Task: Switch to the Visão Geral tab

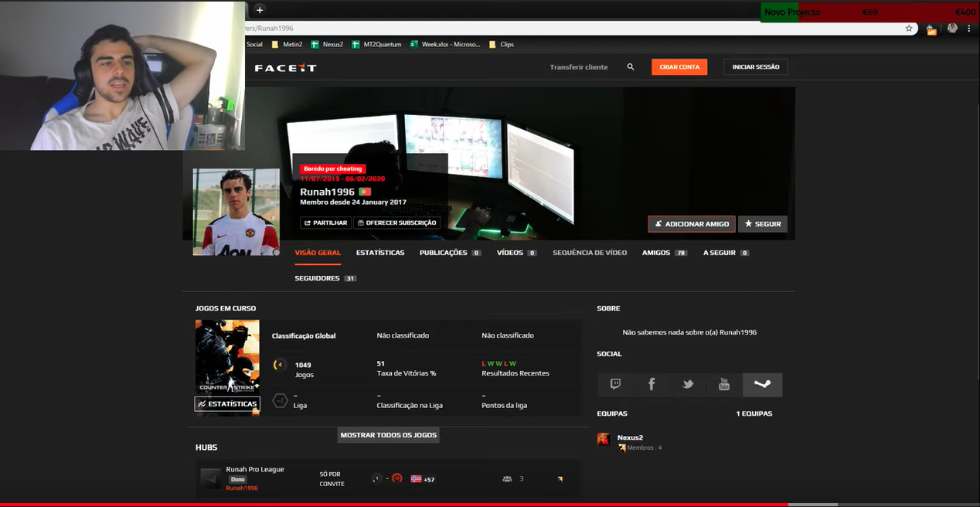Action: coord(318,253)
